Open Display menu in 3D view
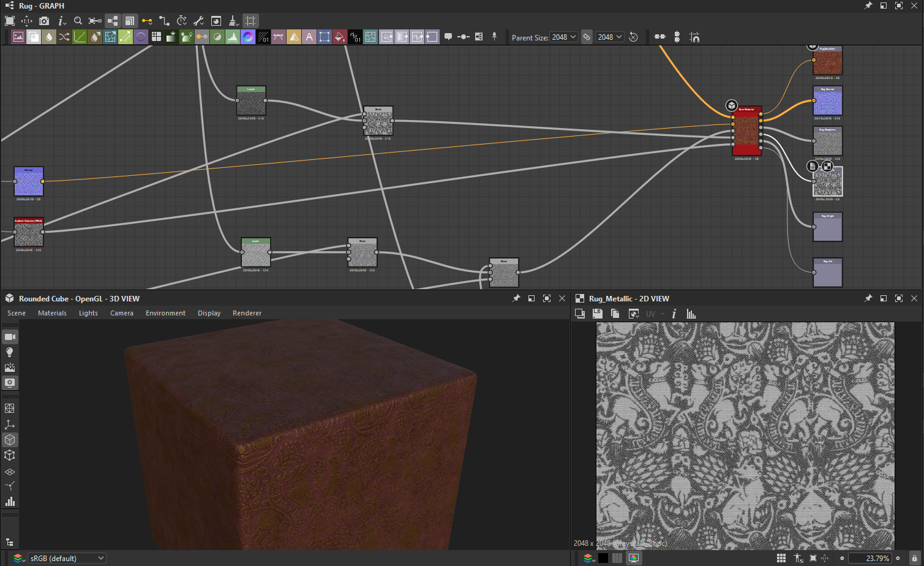Viewport: 924px width, 566px height. point(209,313)
